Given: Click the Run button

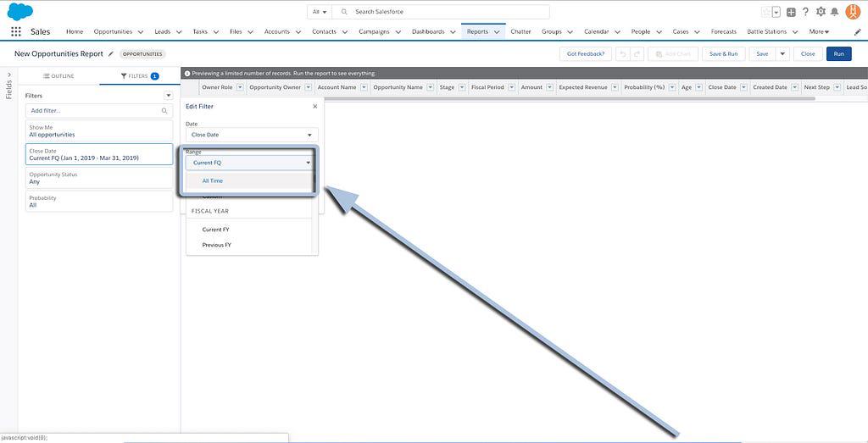Looking at the screenshot, I should tap(838, 53).
